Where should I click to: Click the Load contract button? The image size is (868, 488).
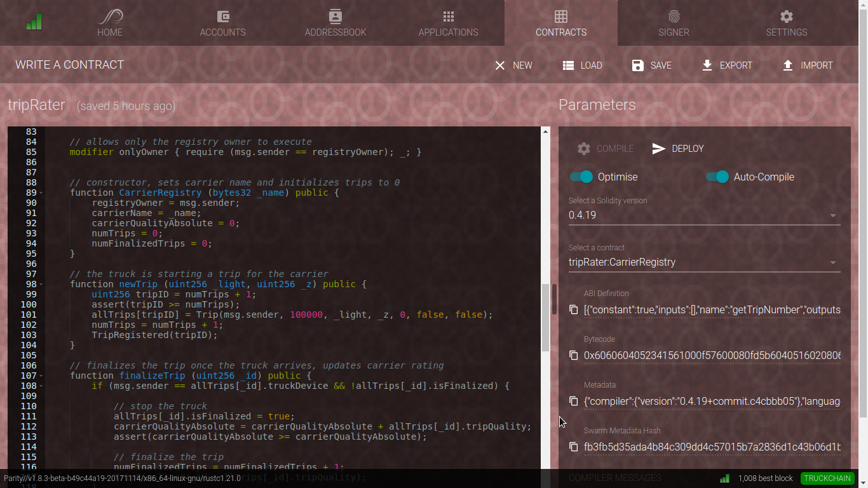point(583,65)
